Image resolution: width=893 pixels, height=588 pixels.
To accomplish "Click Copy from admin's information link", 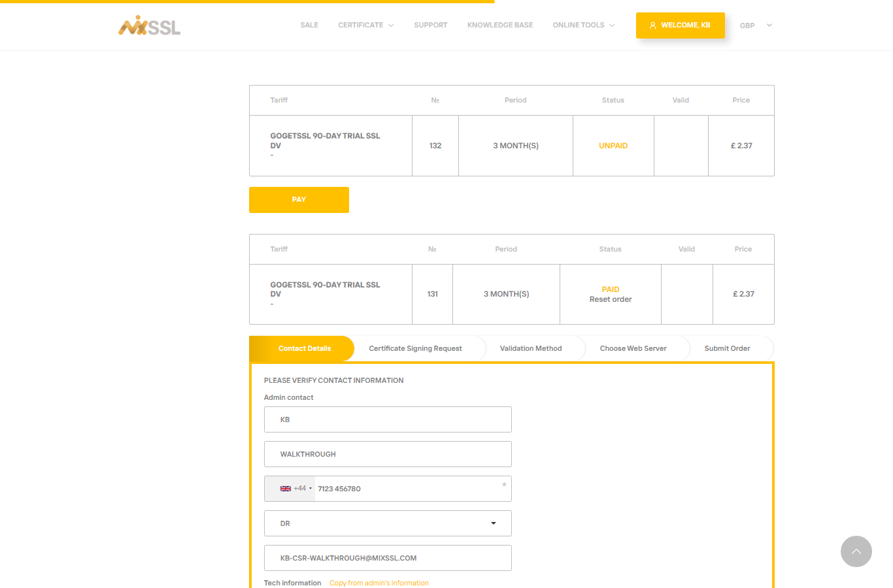I will tap(379, 583).
